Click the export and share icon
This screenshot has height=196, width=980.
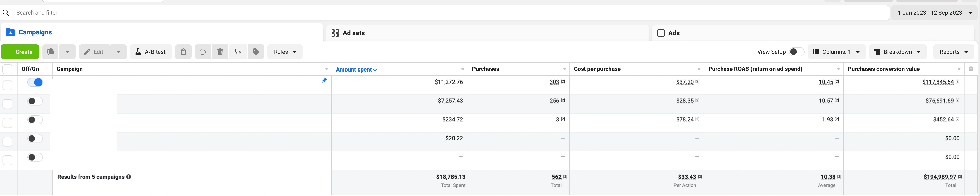pos(238,52)
